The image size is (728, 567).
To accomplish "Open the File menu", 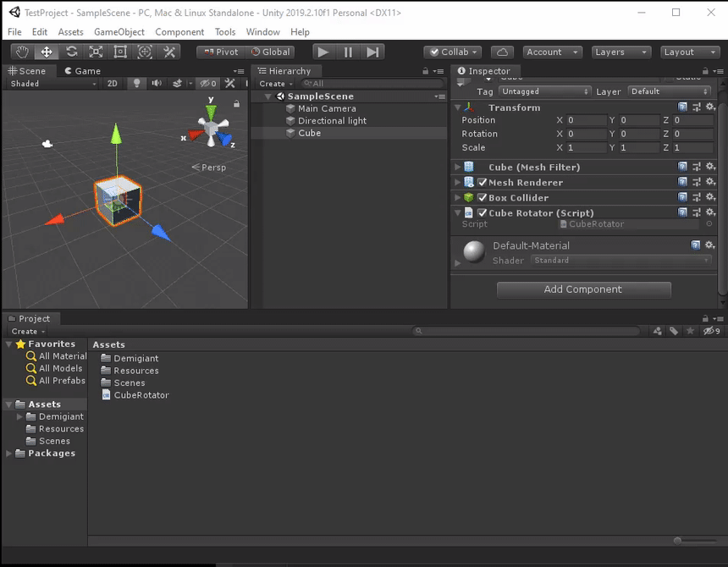I will point(14,31).
